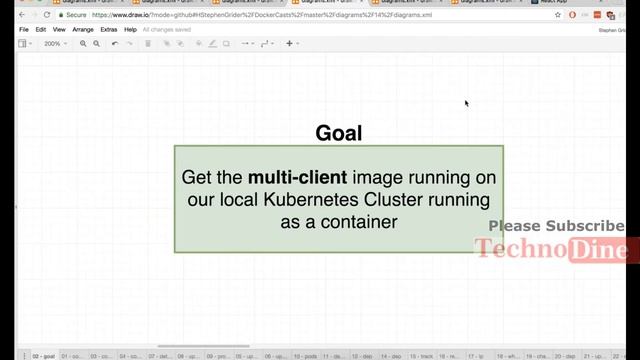Image resolution: width=640 pixels, height=360 pixels.
Task: Switch to the 10 - pods page tab
Action: click(x=305, y=356)
